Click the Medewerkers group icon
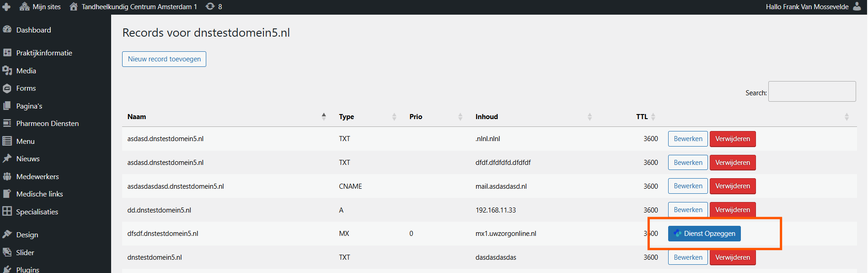Screen dimensions: 868x273 point(7,176)
